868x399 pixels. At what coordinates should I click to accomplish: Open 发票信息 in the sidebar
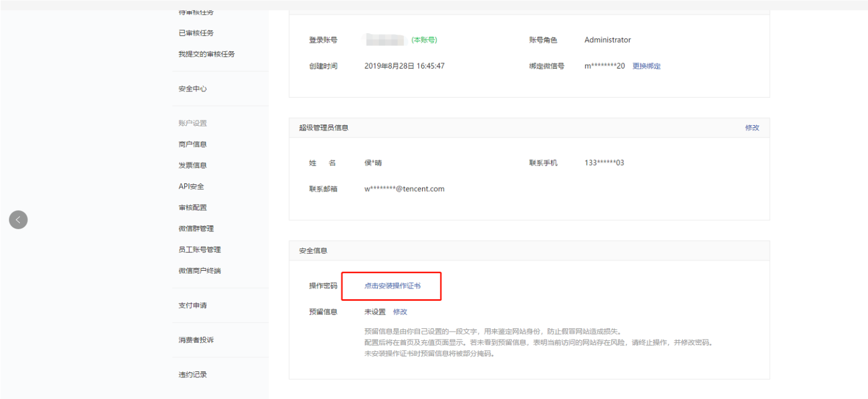point(192,165)
